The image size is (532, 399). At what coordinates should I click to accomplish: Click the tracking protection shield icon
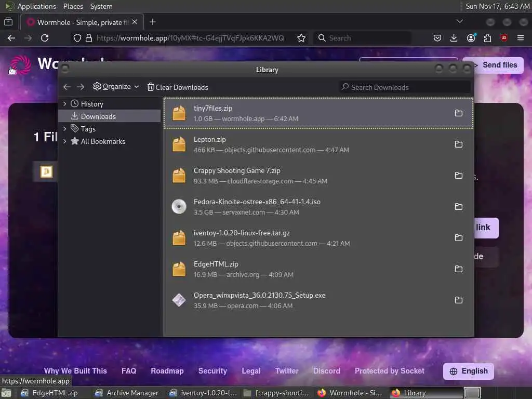[x=77, y=38]
